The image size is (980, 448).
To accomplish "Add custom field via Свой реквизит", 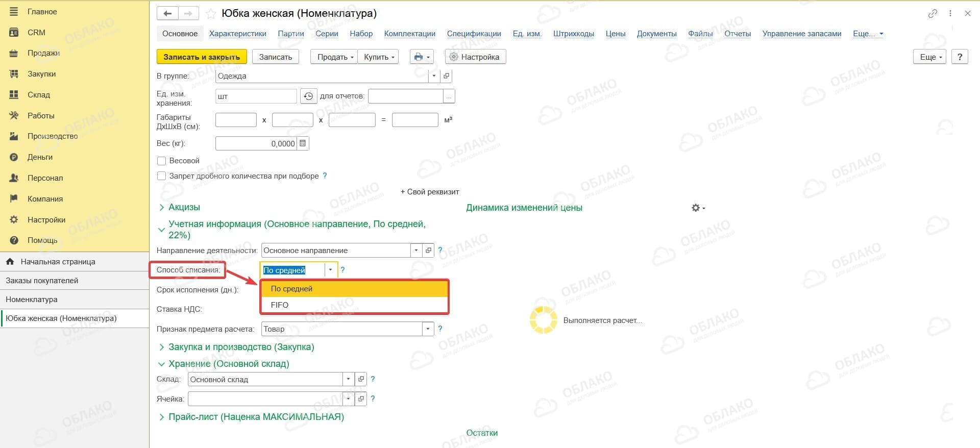I will 430,192.
